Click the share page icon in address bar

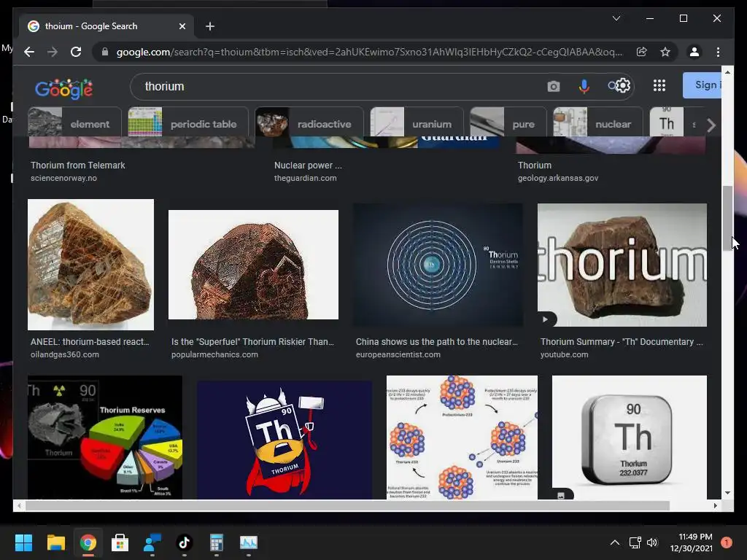641,52
